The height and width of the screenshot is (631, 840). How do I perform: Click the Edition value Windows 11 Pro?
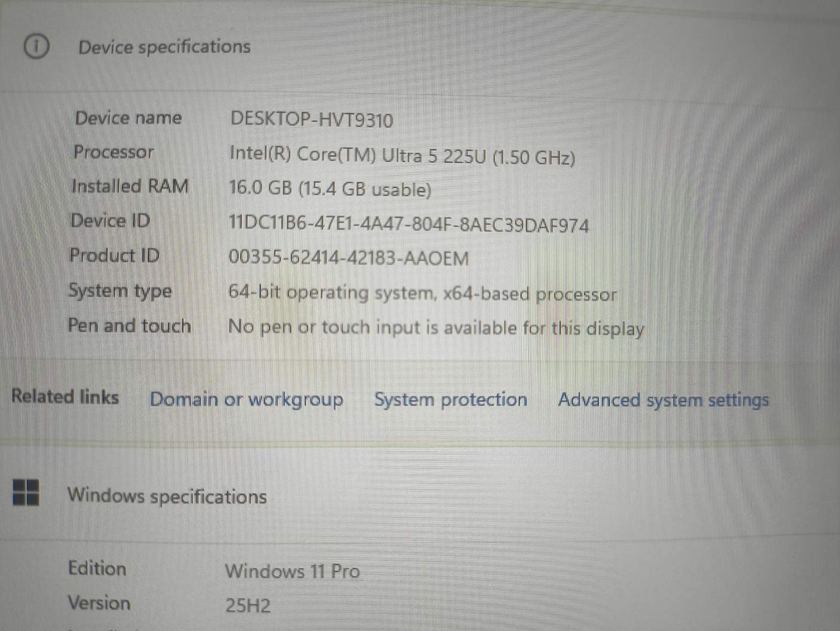[292, 571]
